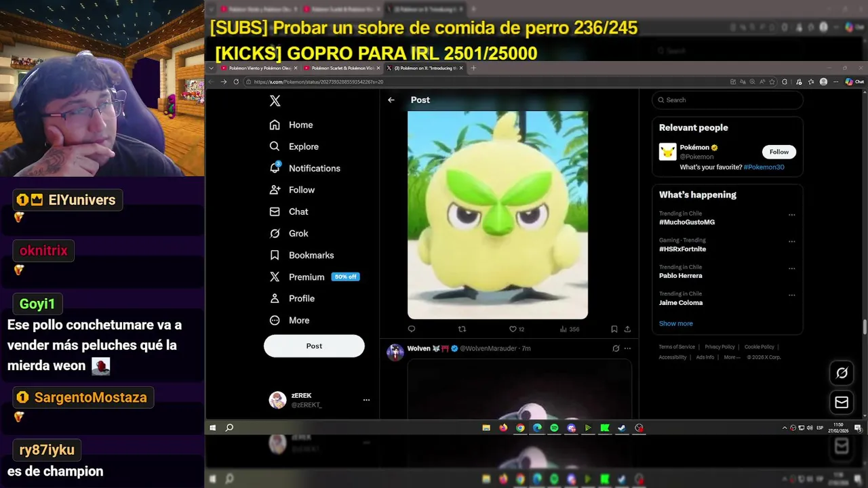This screenshot has width=868, height=488.
Task: Click the X Search field
Action: pos(728,100)
